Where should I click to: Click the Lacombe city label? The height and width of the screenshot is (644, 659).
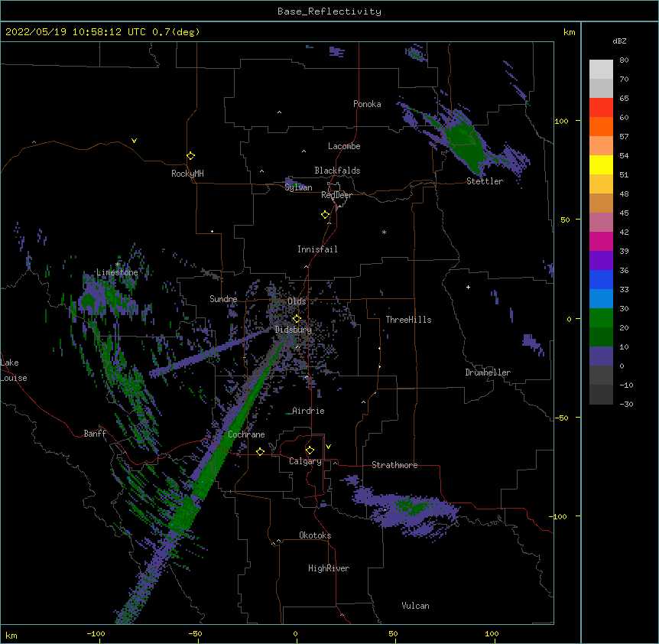(x=344, y=146)
